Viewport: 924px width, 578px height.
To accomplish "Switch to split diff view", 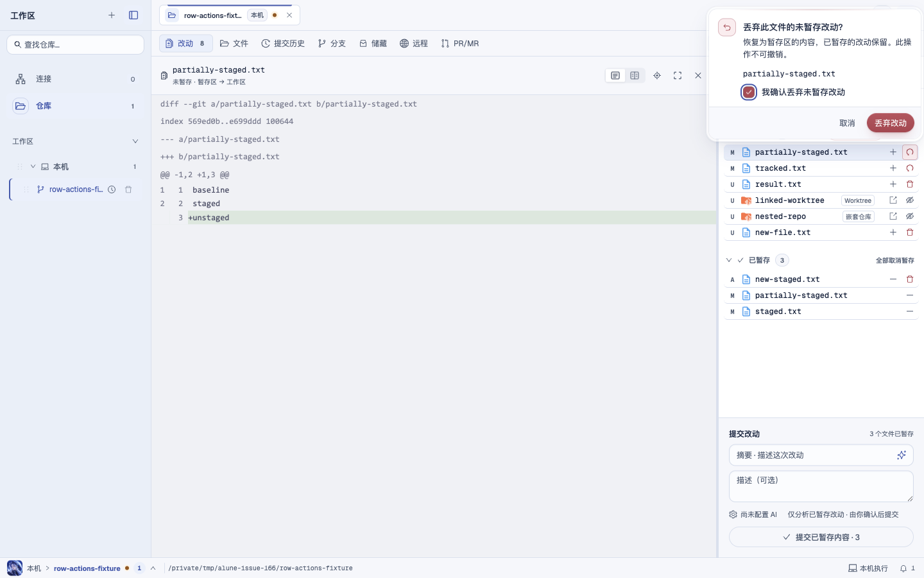I will [635, 76].
